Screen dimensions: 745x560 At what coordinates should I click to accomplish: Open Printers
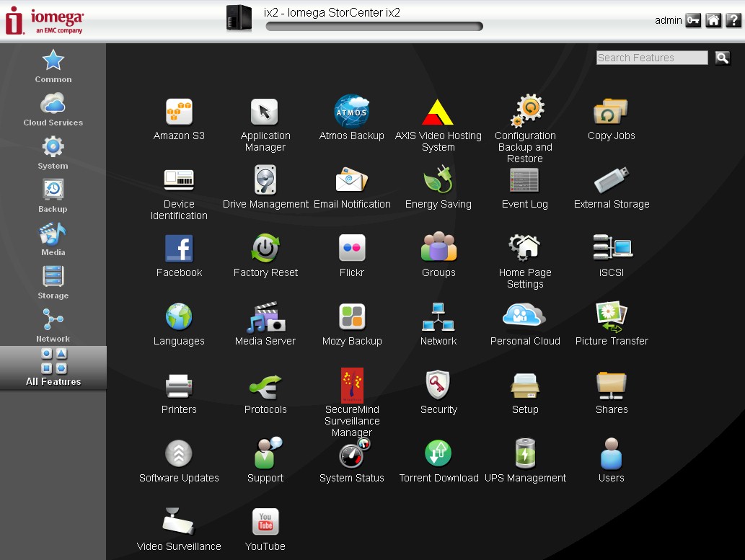[x=179, y=394]
